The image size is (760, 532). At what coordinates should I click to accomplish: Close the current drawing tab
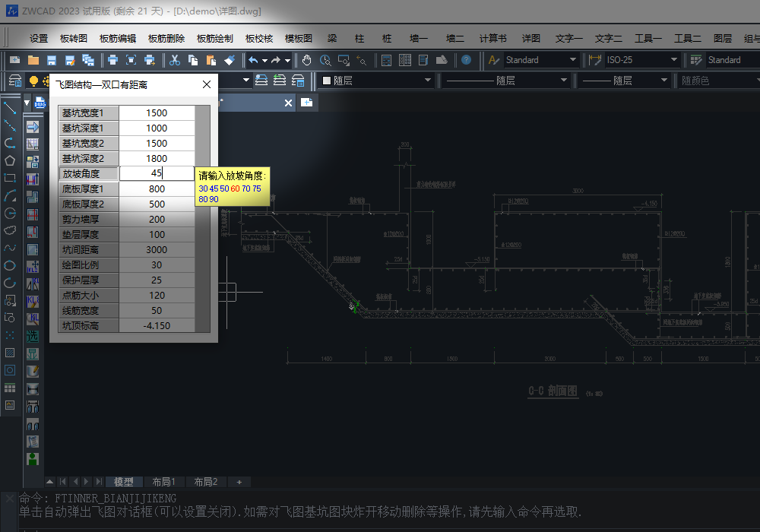pyautogui.click(x=288, y=103)
